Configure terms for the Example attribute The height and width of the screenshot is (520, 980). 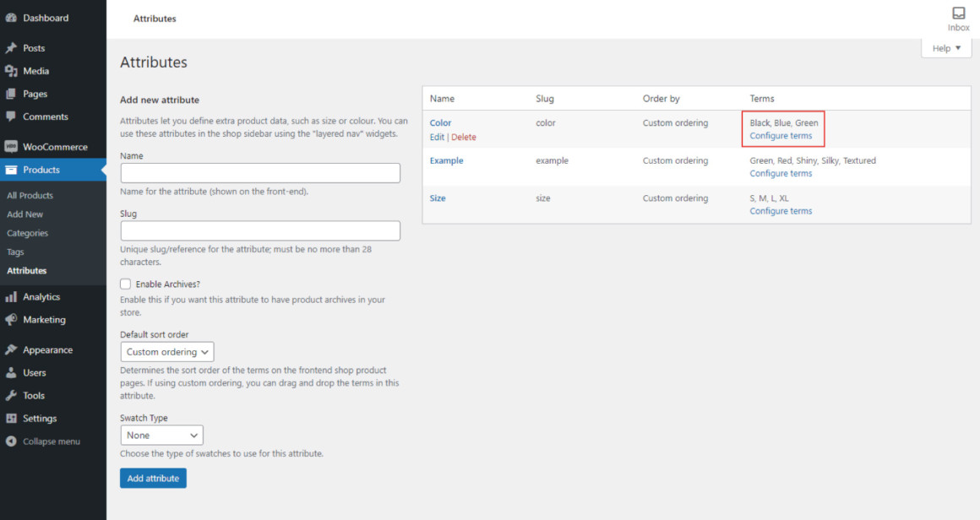pos(781,174)
